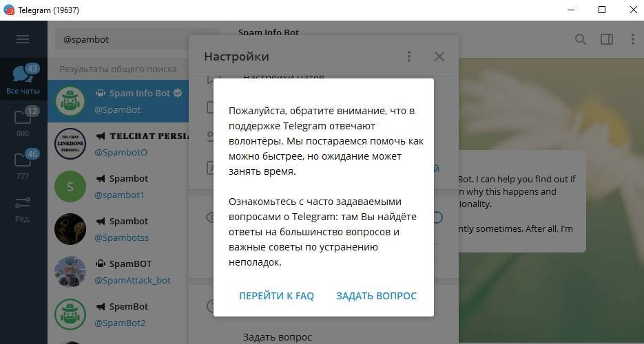
Task: Close the Настройки panel
Action: 439,56
